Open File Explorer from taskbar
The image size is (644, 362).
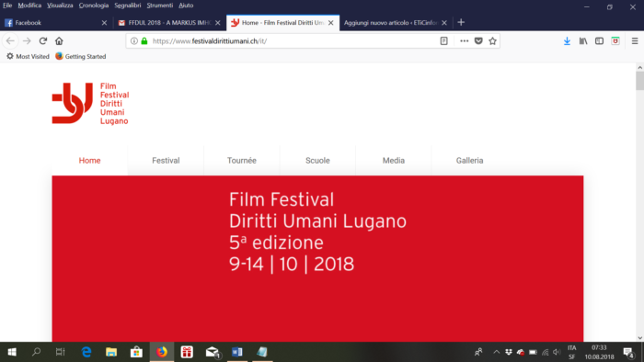[111, 352]
